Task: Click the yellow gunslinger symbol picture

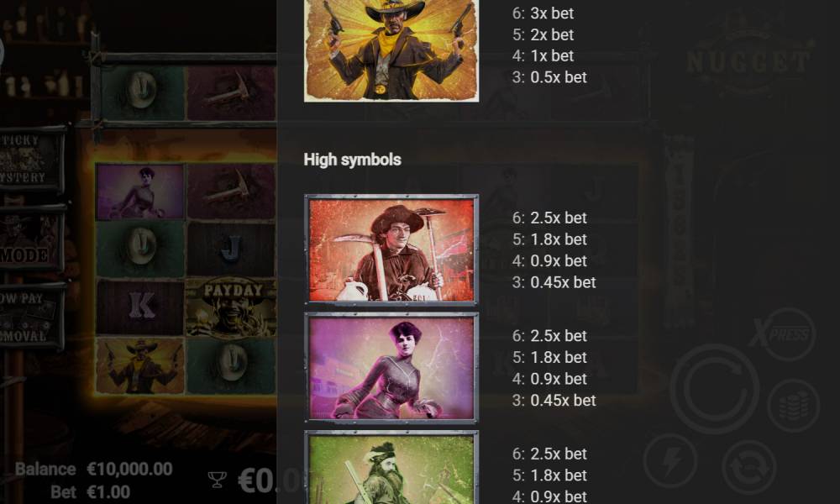Action: click(391, 50)
